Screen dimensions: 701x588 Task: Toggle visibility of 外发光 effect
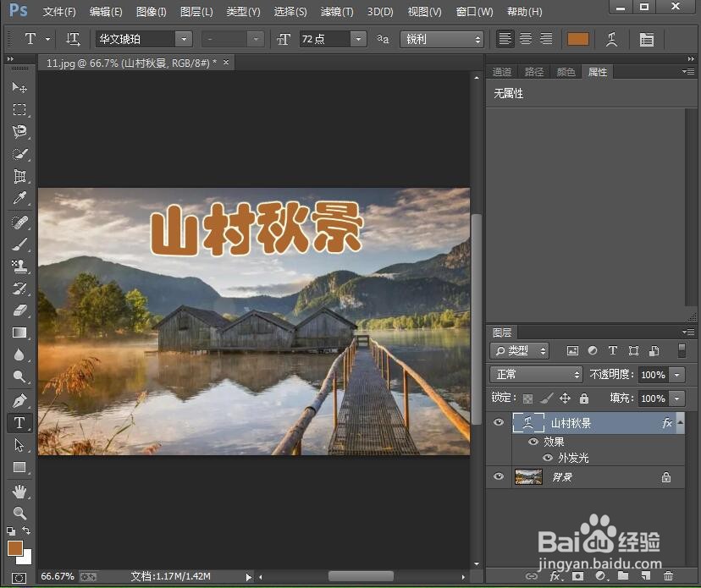click(548, 458)
